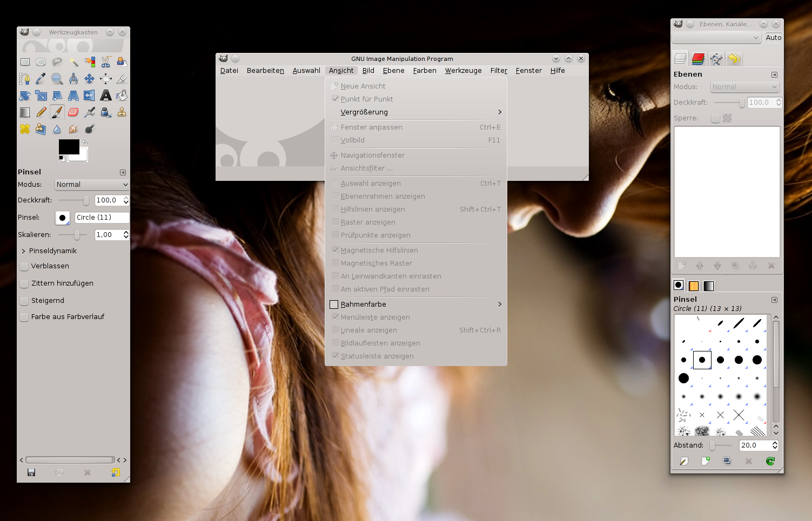Enable the Verblassen checkbox

coord(24,266)
